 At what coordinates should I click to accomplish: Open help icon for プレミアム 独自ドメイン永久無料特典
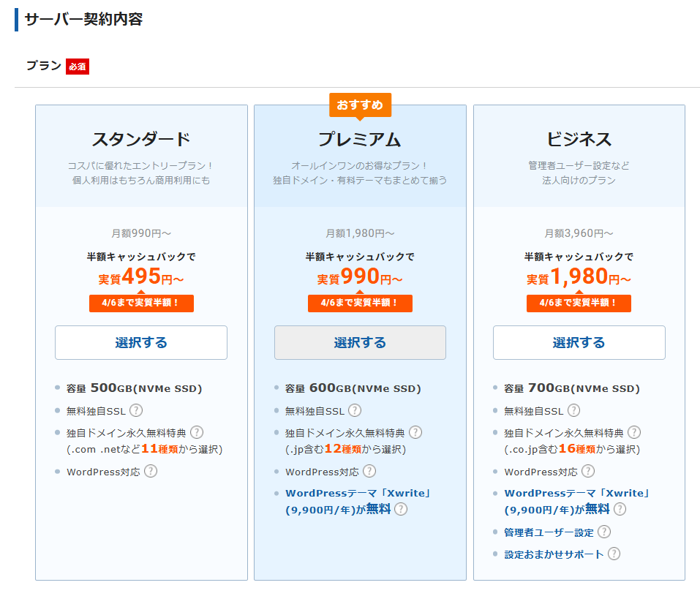415,432
